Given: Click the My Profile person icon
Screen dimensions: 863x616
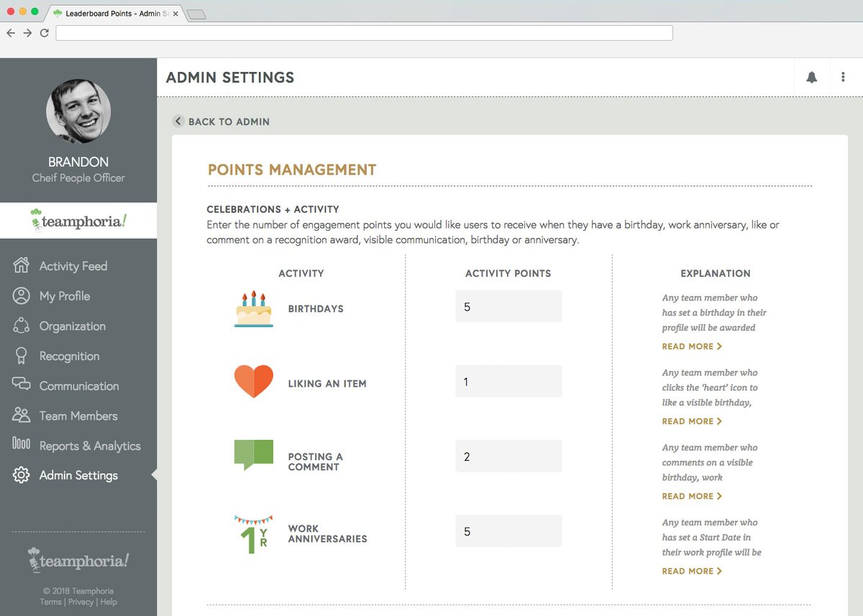Looking at the screenshot, I should (x=21, y=295).
